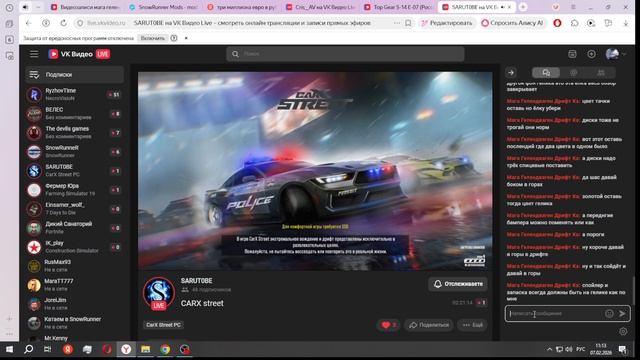Viewport: 640px width, 360px height.
Task: Open RyzhovTime channel in sidebar
Action: coord(75,94)
